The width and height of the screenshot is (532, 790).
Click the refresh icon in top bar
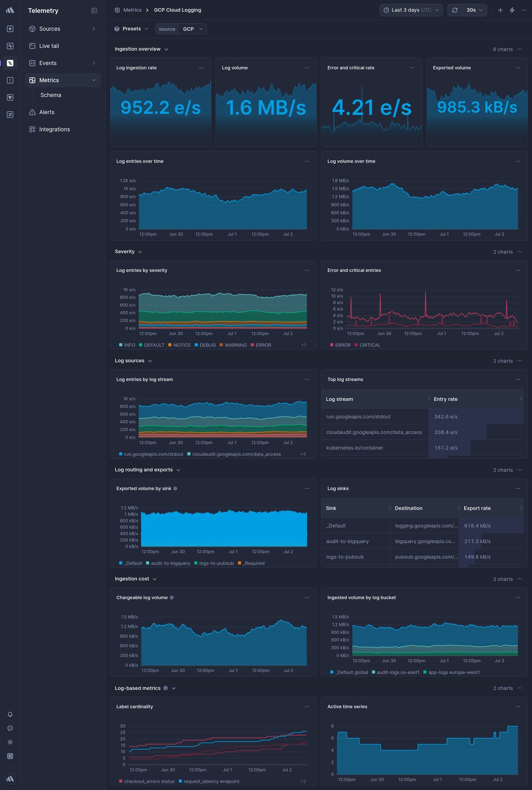(455, 10)
